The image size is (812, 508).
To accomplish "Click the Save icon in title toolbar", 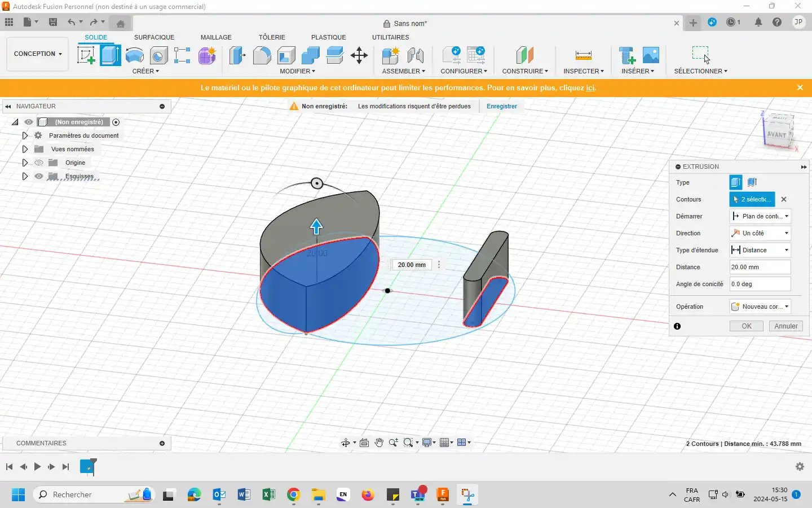I will click(53, 22).
